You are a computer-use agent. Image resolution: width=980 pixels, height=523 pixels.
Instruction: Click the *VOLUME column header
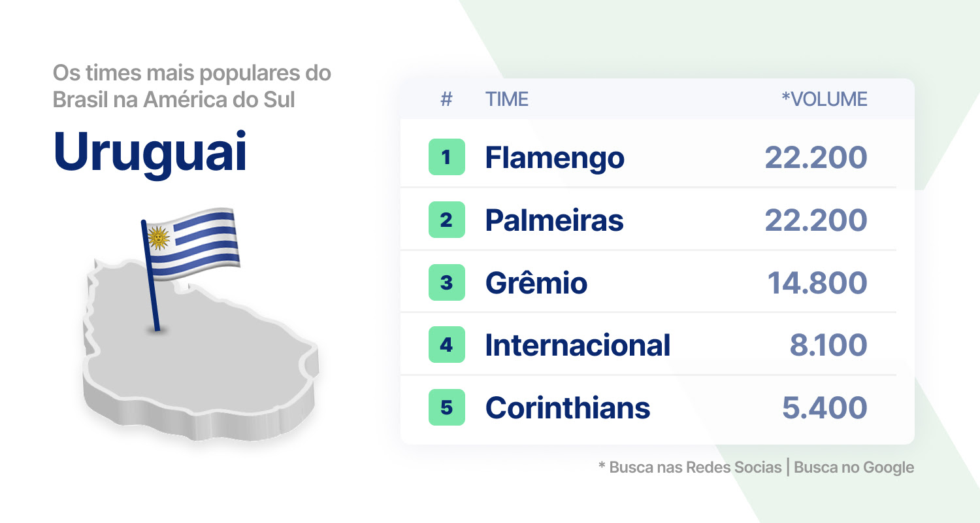tap(825, 99)
